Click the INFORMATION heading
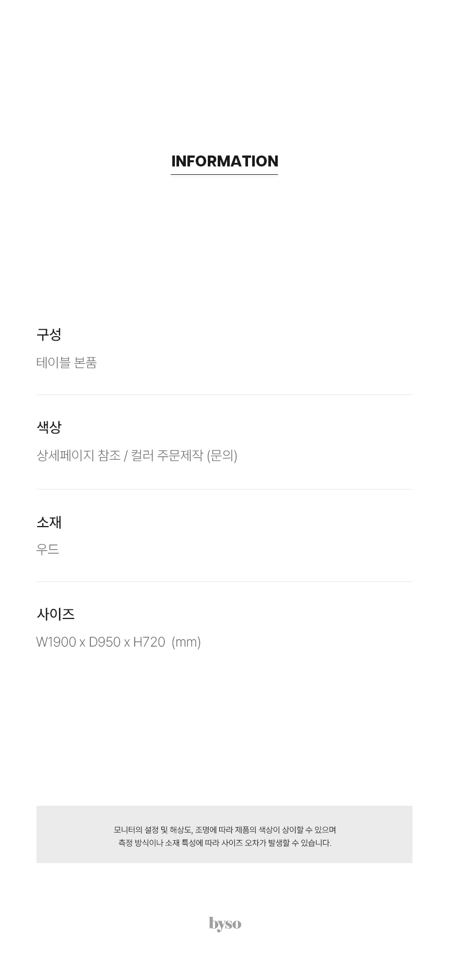Screen dimensions: 449x980 [x=224, y=161]
